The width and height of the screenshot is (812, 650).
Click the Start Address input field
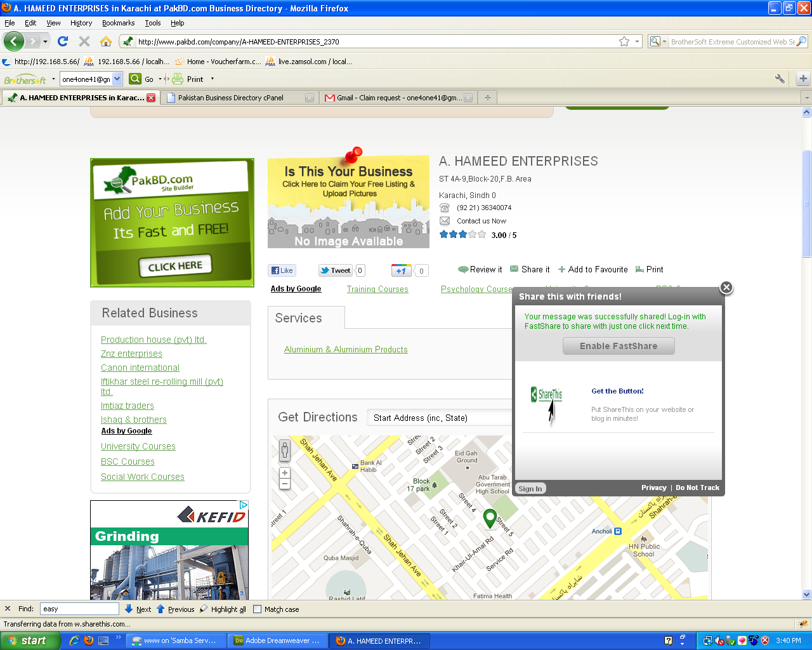pos(441,418)
